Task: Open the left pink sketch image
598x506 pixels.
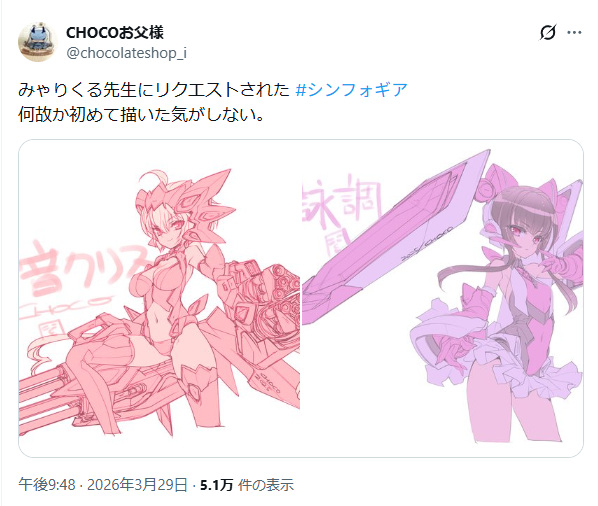Action: (x=159, y=298)
